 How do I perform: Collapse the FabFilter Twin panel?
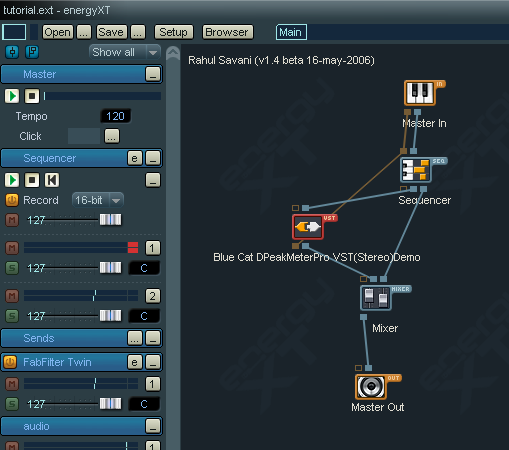click(153, 362)
